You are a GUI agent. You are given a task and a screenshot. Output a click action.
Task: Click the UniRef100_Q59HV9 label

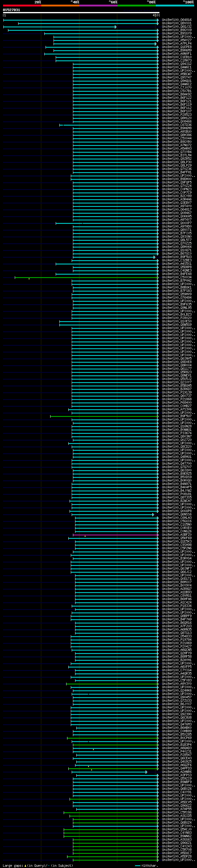176,294
